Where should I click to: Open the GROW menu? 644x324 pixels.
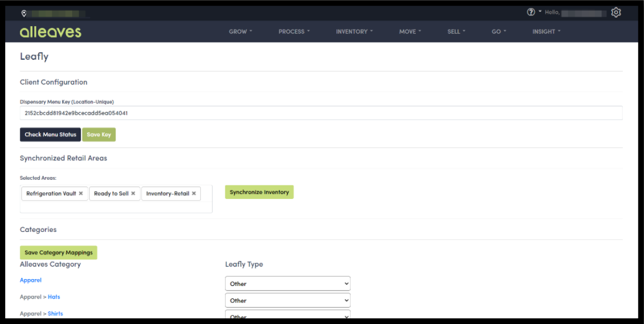point(241,32)
